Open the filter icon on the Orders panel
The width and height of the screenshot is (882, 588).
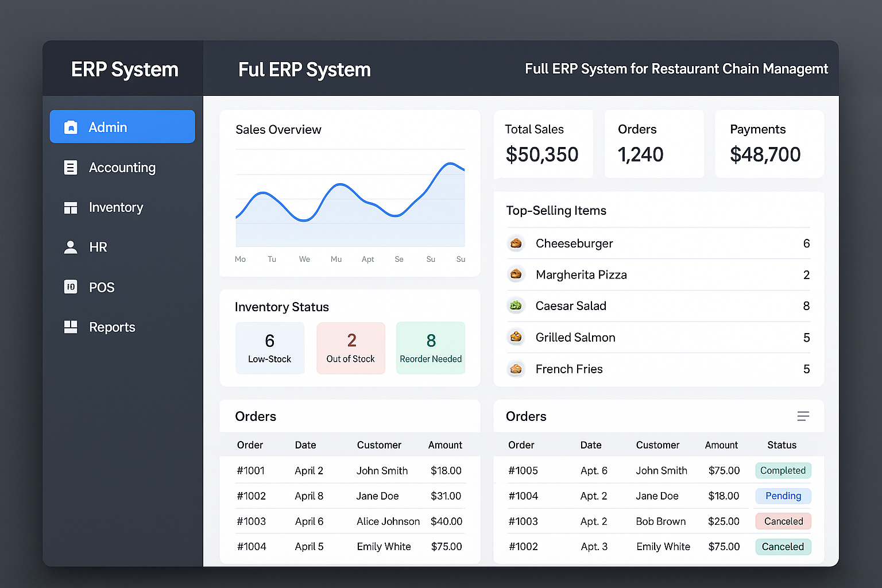point(803,416)
